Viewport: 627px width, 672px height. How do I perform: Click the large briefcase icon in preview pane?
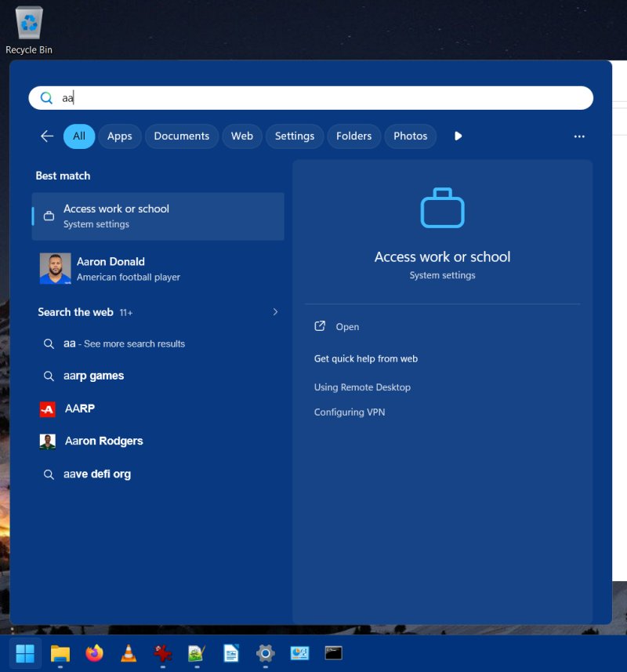click(x=442, y=208)
